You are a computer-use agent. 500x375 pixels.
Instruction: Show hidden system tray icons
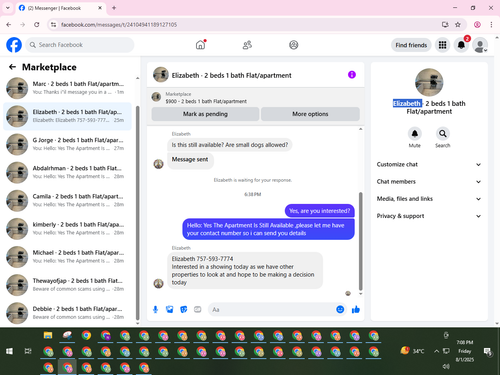(436, 351)
